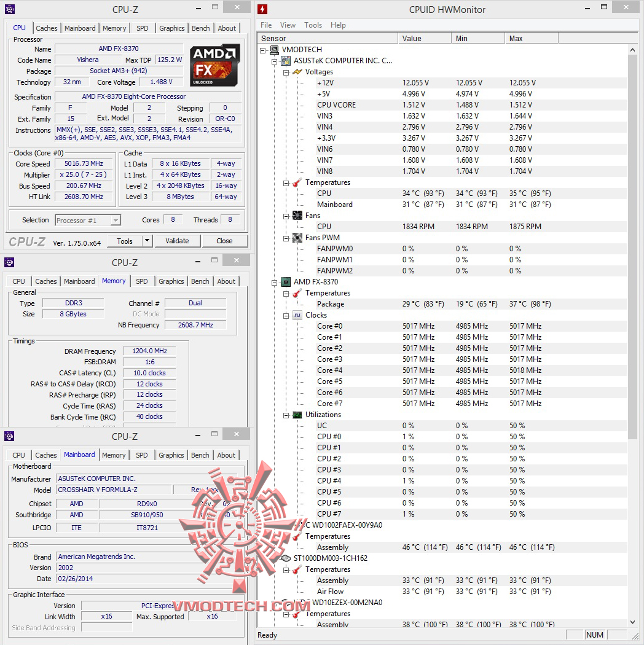Click thermometer icon under ST1000DM003 drive
Viewport: 644px width, 645px height.
(297, 569)
